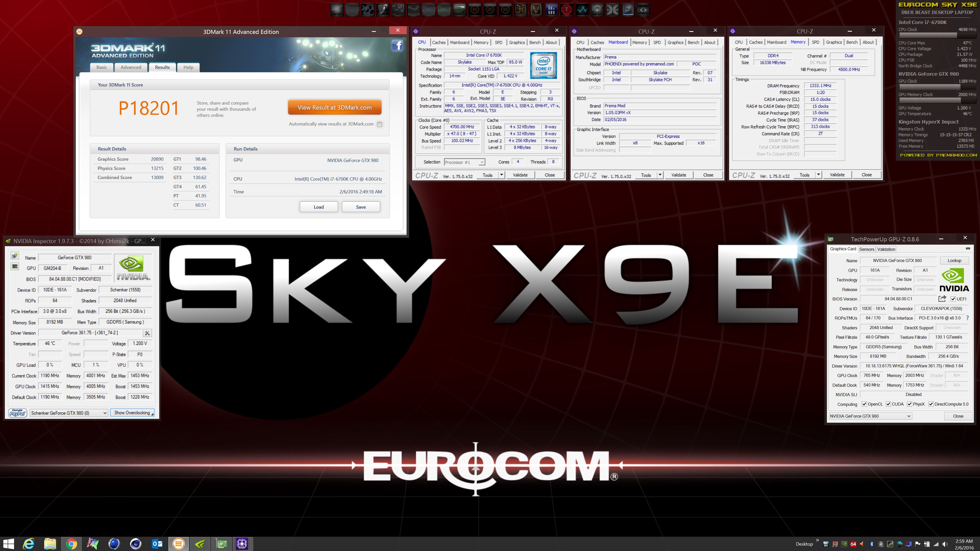Click the GPU-Z screenshot camera icon
The image size is (980, 551).
(x=968, y=249)
